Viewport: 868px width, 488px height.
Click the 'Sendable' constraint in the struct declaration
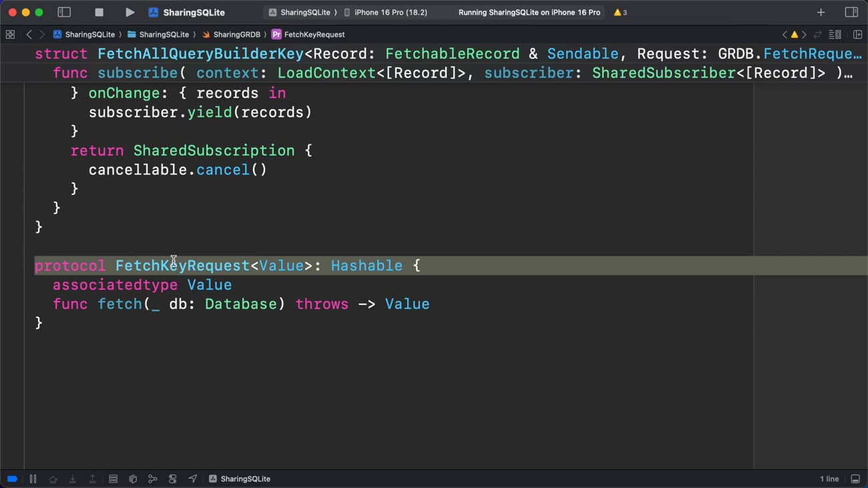[583, 53]
